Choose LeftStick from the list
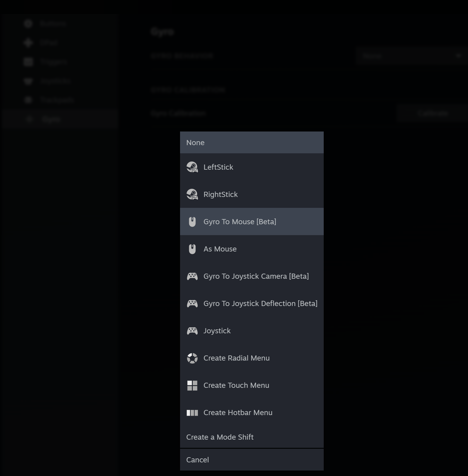This screenshot has width=468, height=476. (252, 167)
